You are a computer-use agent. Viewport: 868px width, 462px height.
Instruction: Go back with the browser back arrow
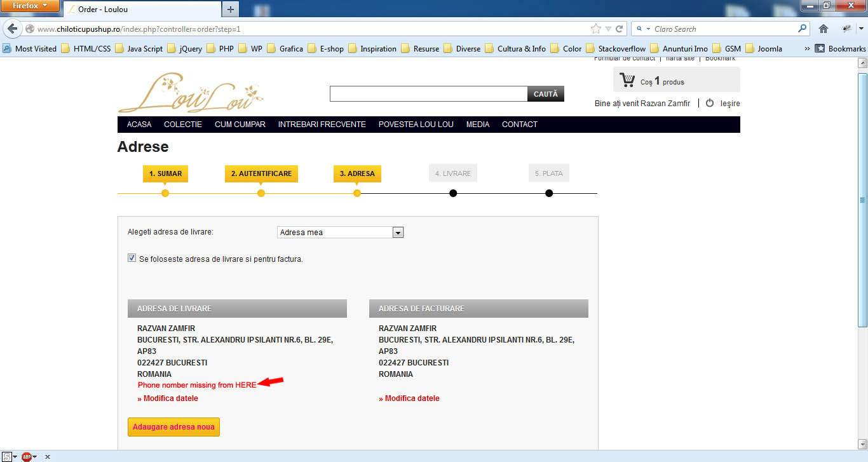point(12,29)
